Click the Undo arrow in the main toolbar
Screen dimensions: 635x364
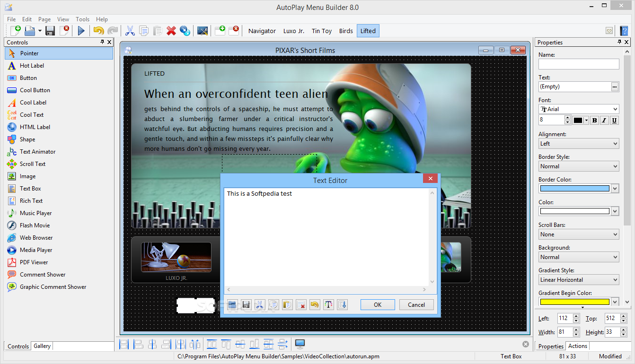pos(98,31)
